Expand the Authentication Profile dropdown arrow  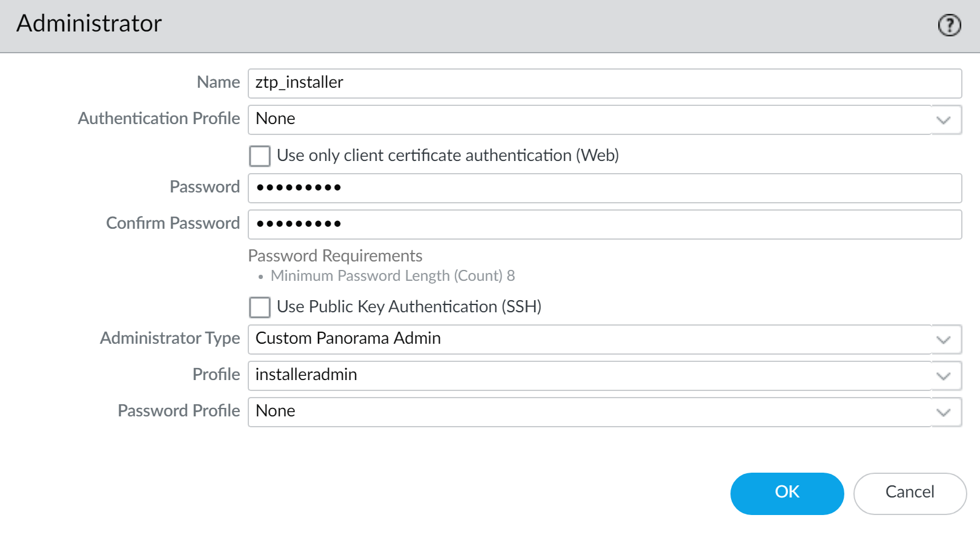click(944, 120)
